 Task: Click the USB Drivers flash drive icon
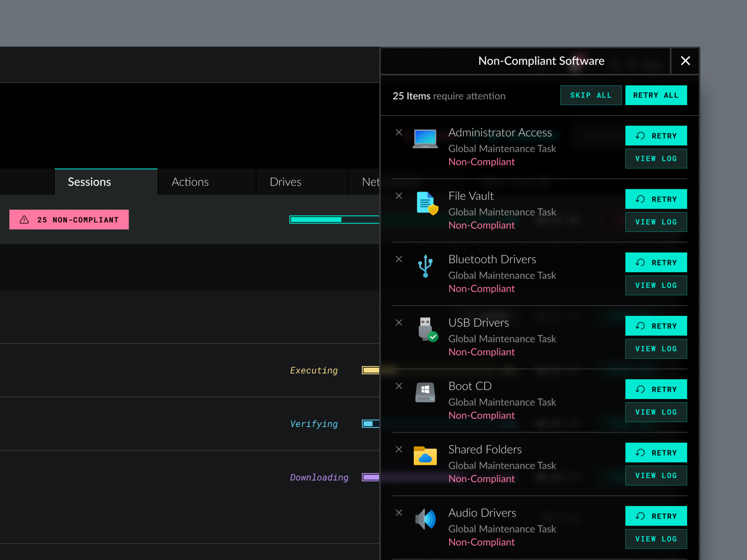point(426,329)
